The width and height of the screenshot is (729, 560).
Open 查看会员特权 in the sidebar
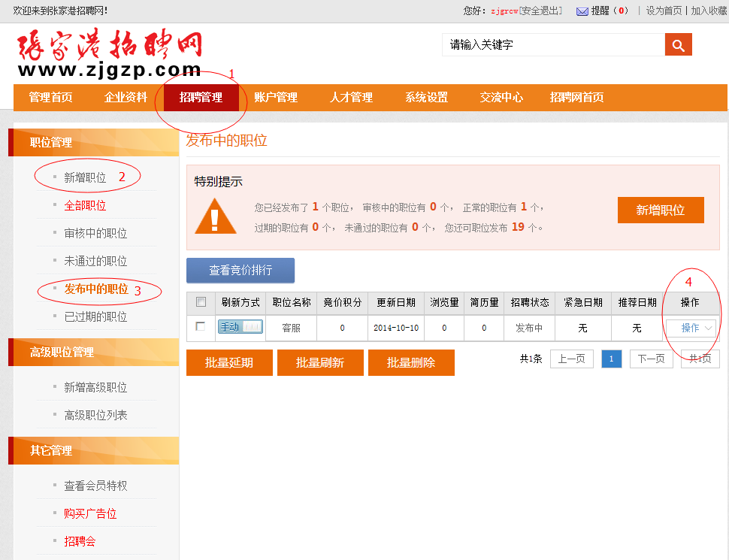pyautogui.click(x=95, y=486)
